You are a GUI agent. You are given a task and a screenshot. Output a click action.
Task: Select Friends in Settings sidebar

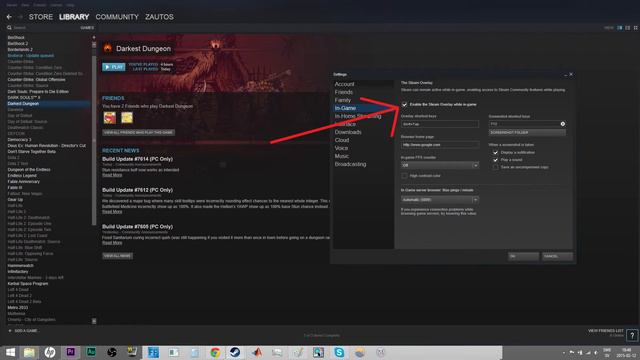pos(344,92)
